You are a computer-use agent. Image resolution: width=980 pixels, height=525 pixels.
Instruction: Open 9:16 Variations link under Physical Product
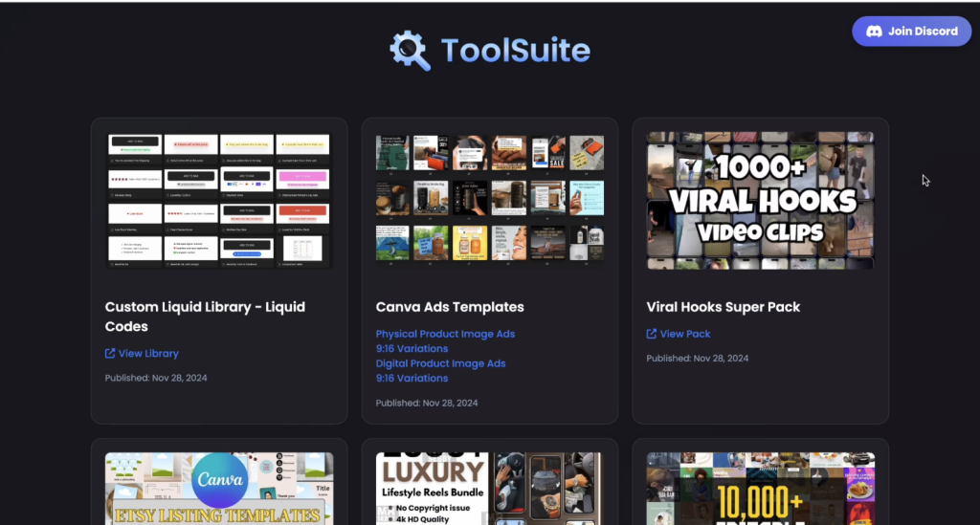click(x=412, y=348)
